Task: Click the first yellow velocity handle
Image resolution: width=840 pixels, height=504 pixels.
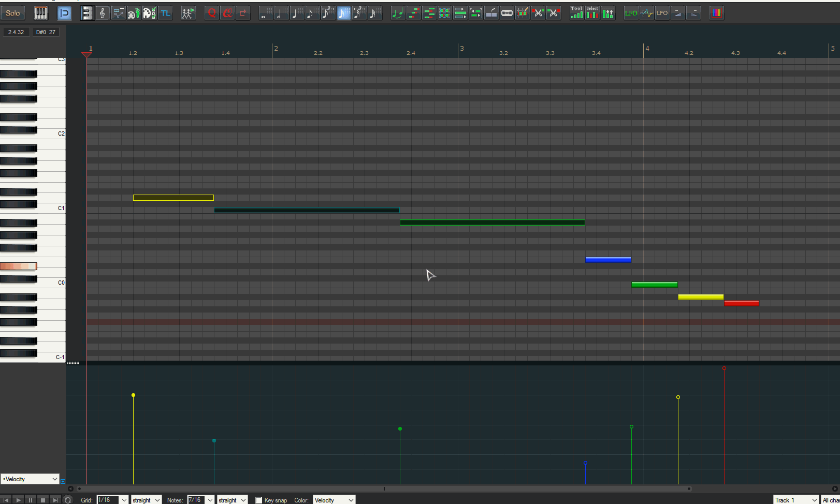Action: (133, 395)
